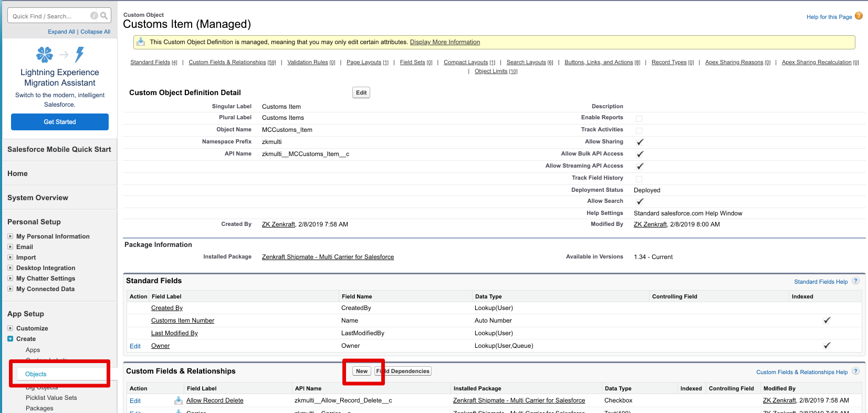Image resolution: width=868 pixels, height=413 pixels.
Task: Open Display More Information link
Action: tap(445, 42)
